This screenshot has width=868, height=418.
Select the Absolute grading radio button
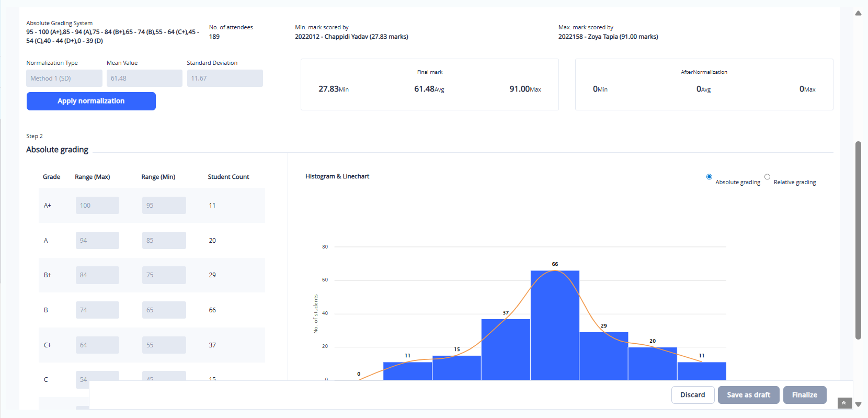709,177
